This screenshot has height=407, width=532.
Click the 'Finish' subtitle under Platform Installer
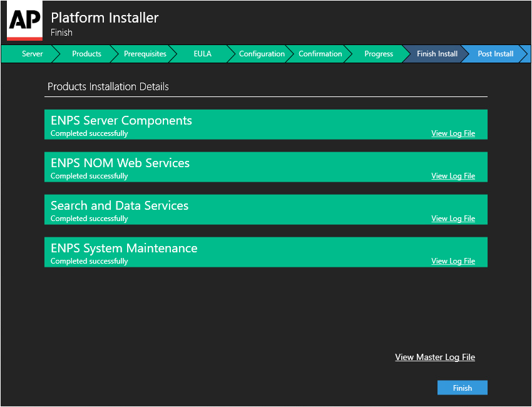click(x=61, y=33)
